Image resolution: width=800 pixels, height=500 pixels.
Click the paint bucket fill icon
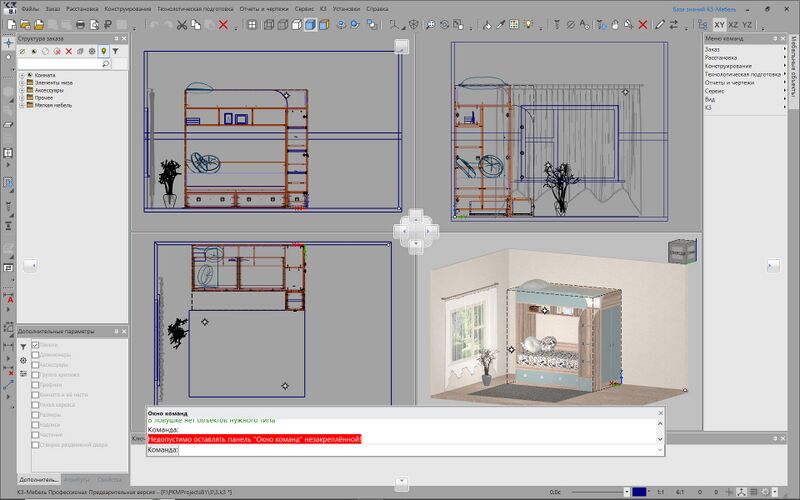click(x=487, y=24)
